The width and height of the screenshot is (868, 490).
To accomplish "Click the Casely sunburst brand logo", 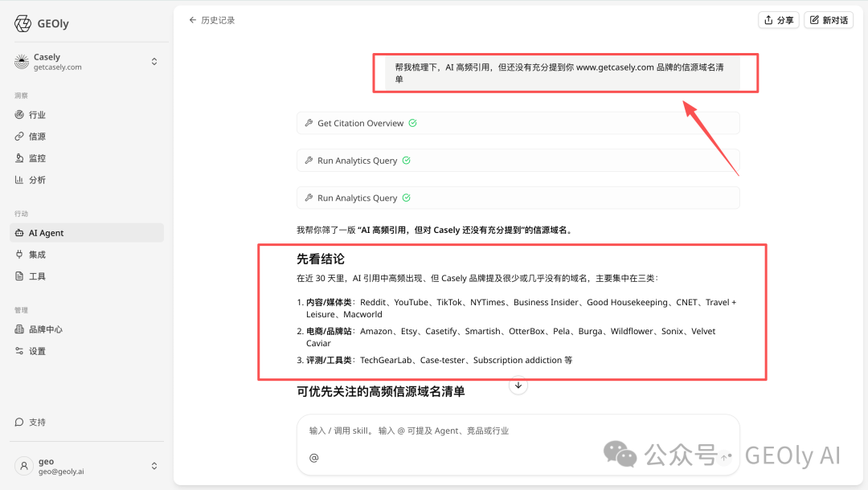I will (x=22, y=61).
